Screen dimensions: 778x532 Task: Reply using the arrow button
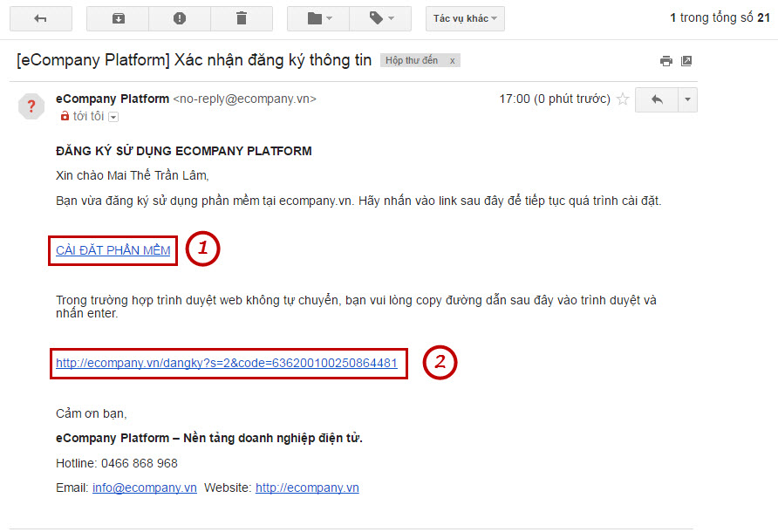pyautogui.click(x=657, y=99)
